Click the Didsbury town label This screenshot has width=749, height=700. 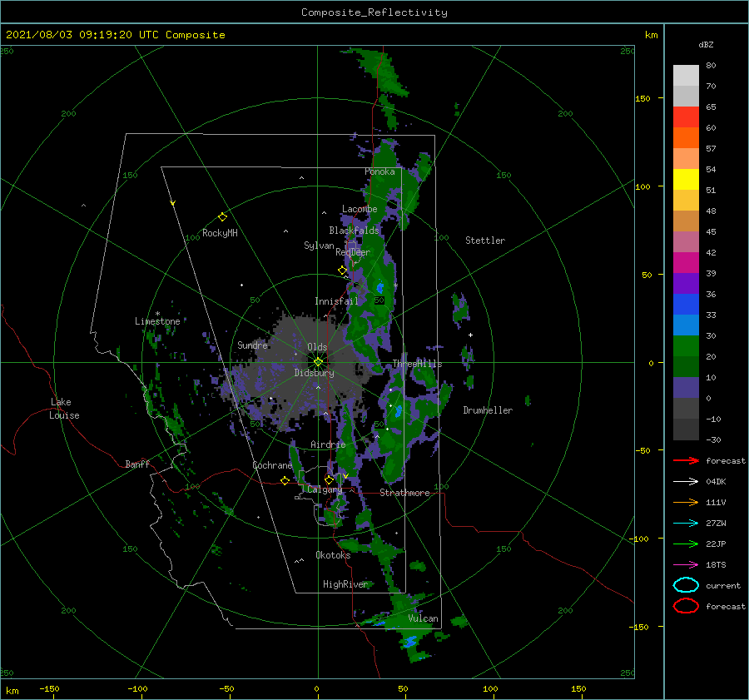click(x=315, y=373)
